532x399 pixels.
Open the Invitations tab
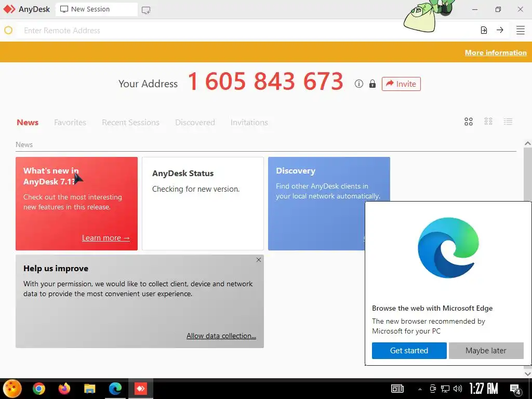[249, 122]
